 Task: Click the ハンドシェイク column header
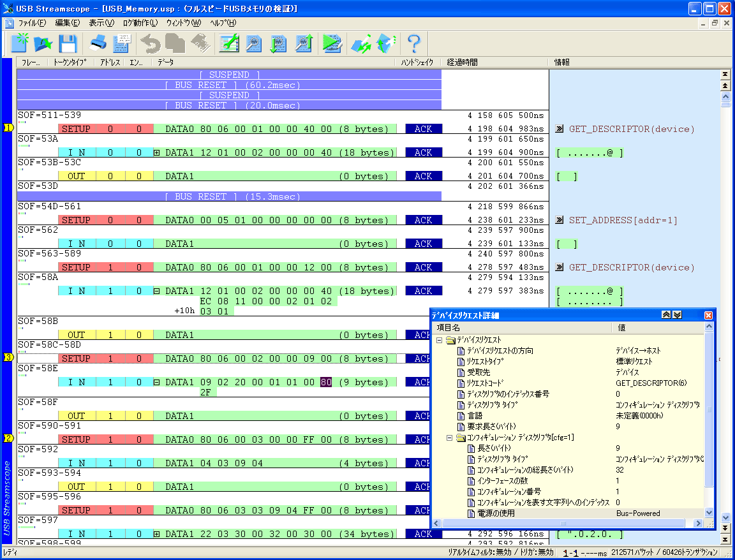click(x=417, y=62)
